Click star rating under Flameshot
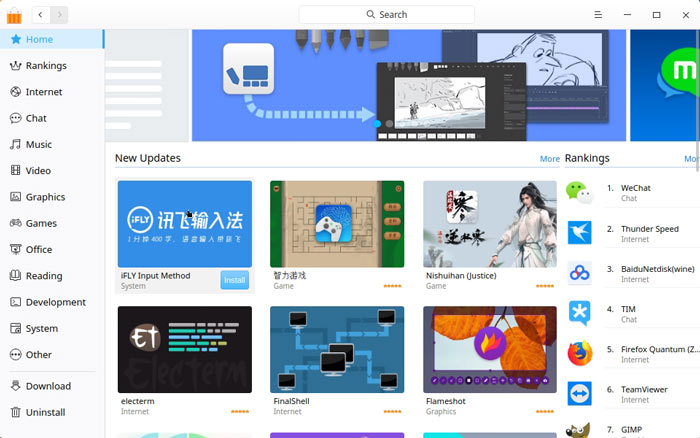 tap(545, 412)
